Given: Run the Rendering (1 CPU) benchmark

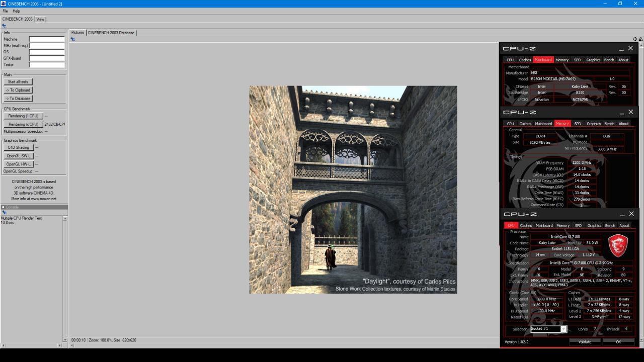Looking at the screenshot, I should [x=23, y=116].
